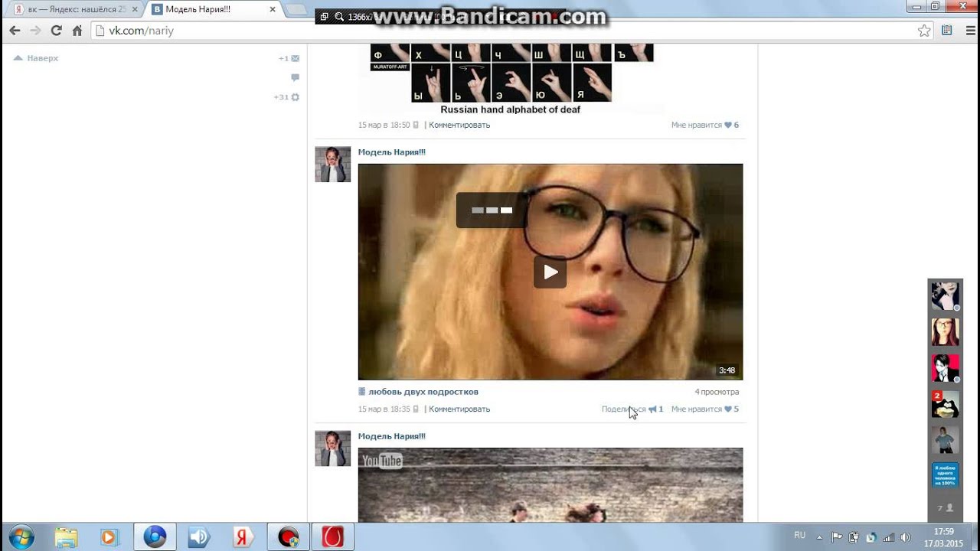Open the system volume tray icon

pos(905,537)
